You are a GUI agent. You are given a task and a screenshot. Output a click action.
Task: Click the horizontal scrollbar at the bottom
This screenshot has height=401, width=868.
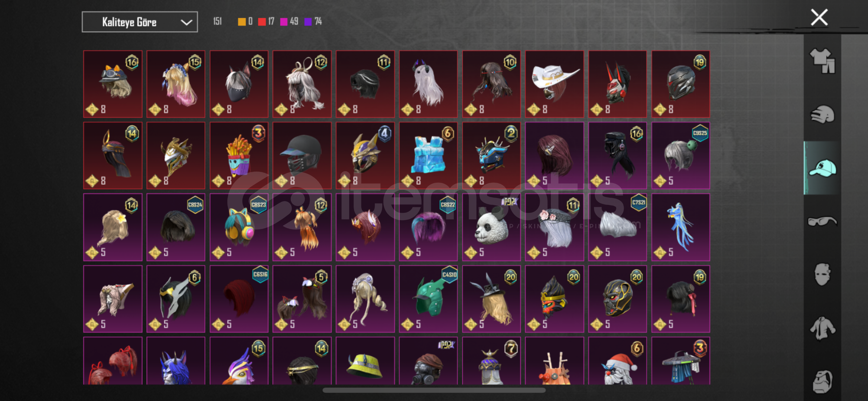point(434,390)
